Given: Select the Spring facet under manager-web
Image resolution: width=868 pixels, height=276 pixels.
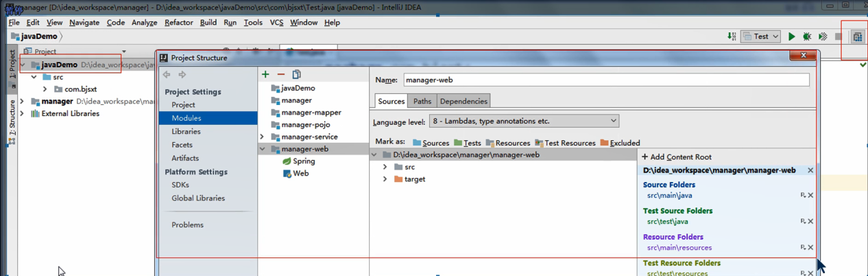Looking at the screenshot, I should tap(299, 161).
